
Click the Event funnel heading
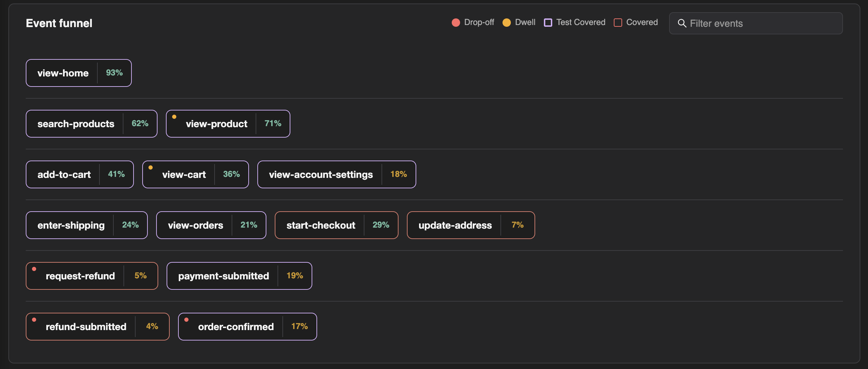point(59,23)
